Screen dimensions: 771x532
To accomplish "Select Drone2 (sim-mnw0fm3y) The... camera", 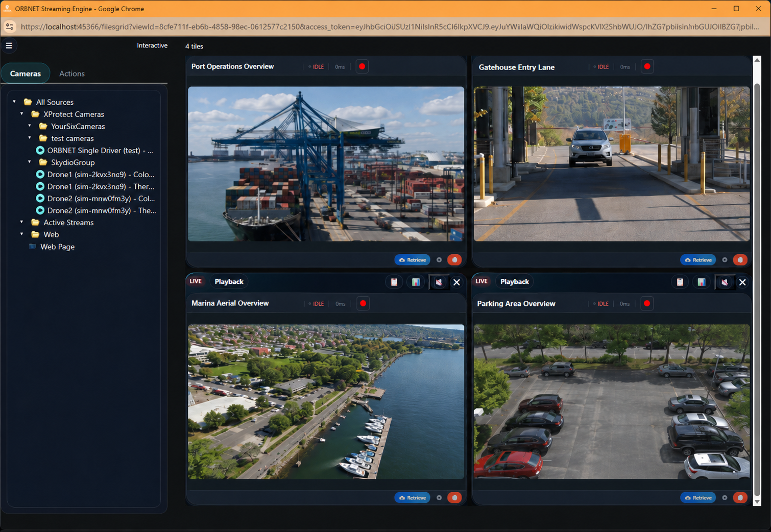I will pos(95,210).
